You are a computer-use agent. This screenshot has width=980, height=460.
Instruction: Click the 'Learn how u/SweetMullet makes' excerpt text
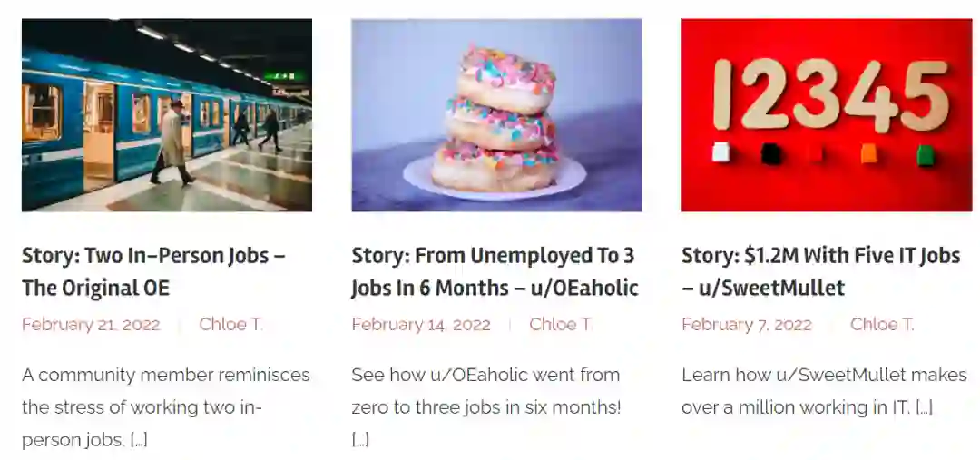point(824,376)
